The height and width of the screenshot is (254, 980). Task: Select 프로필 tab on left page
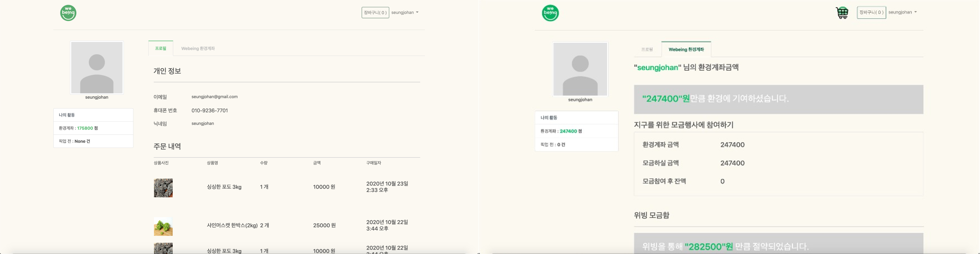pos(161,49)
